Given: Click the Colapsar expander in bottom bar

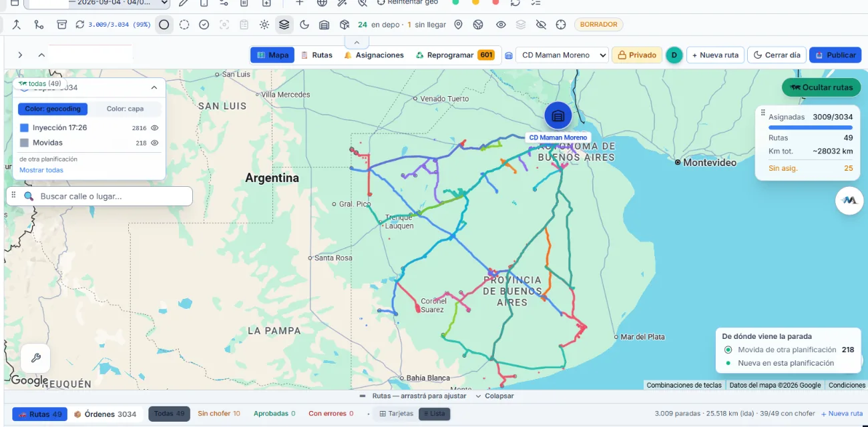Looking at the screenshot, I should (495, 396).
